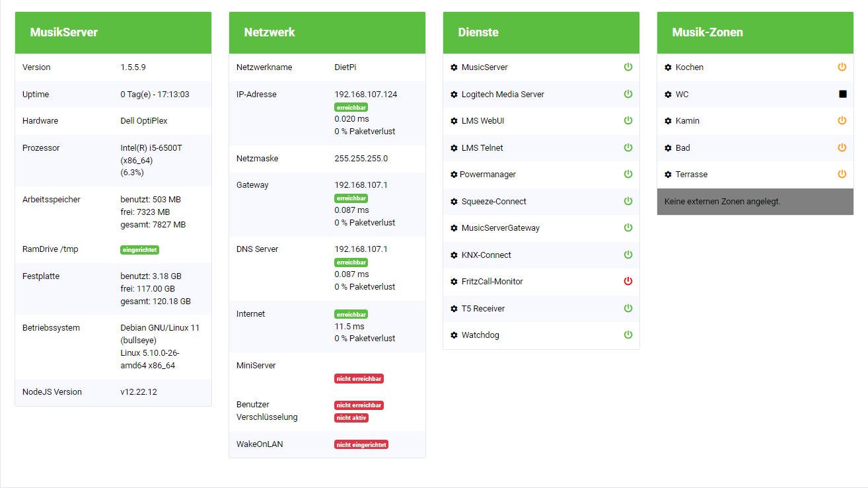Image resolution: width=868 pixels, height=488 pixels.
Task: Click the Watchdog gear icon
Action: pos(454,335)
